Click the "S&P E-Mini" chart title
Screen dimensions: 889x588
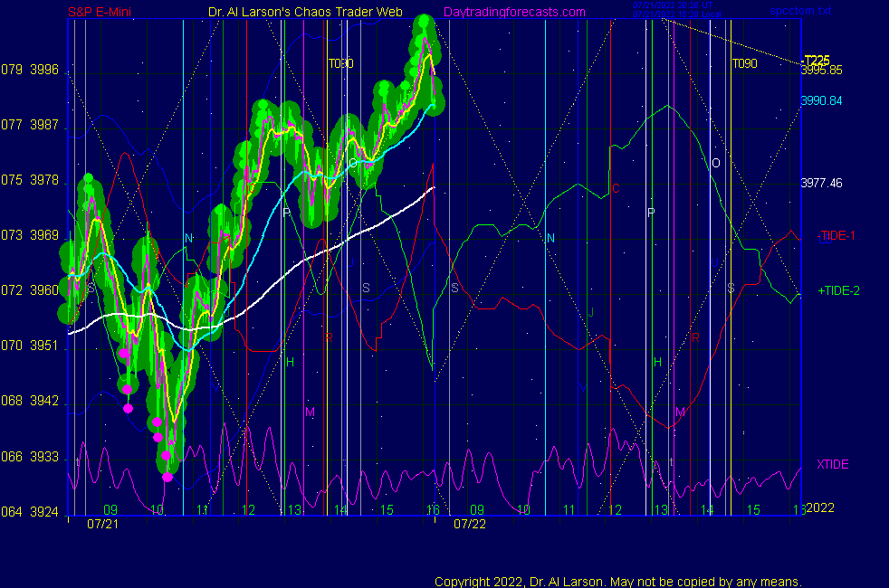(100, 12)
